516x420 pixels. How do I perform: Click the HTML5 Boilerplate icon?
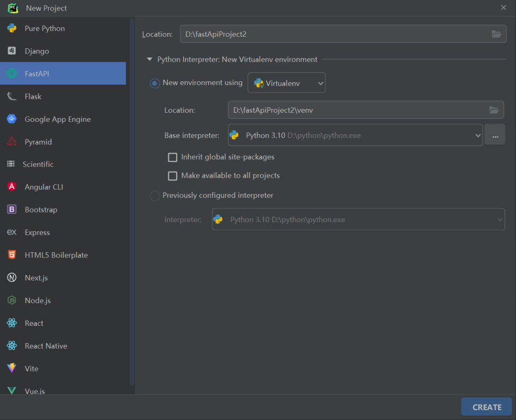12,255
